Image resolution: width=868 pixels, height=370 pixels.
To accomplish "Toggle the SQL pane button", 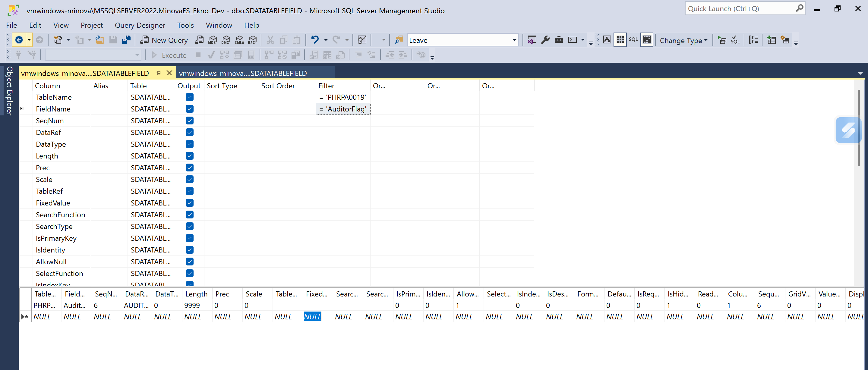I will tap(633, 40).
